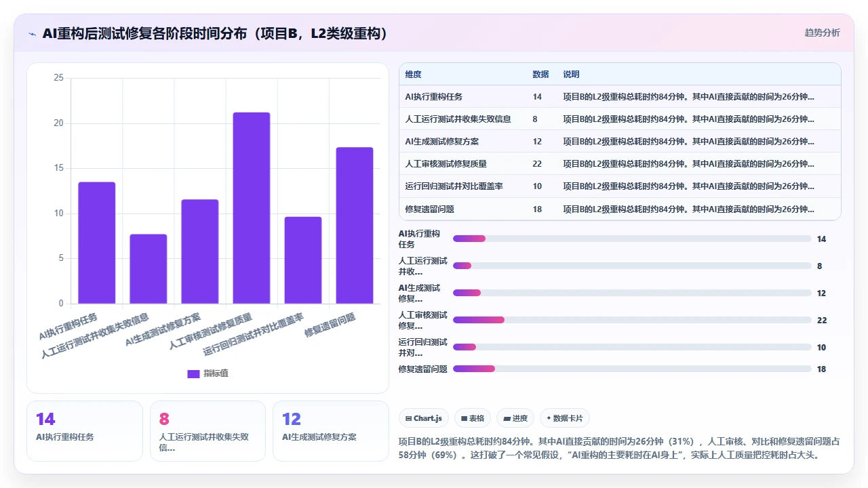This screenshot has width=868, height=488.
Task: Click the 趋势分析 tag in the header
Action: 822,33
